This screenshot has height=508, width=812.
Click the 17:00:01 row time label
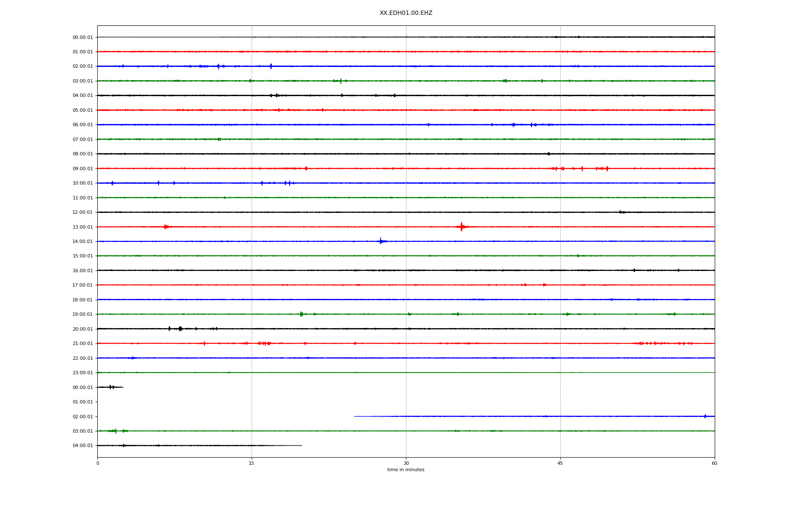pyautogui.click(x=82, y=285)
